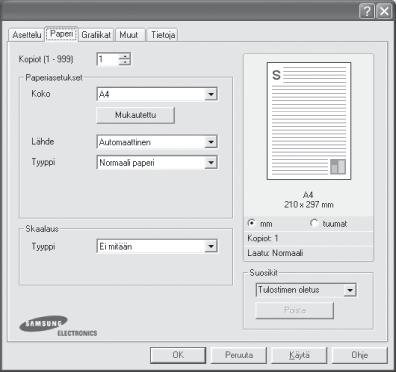
Task: Switch to the Asettelu tab
Action: click(26, 35)
